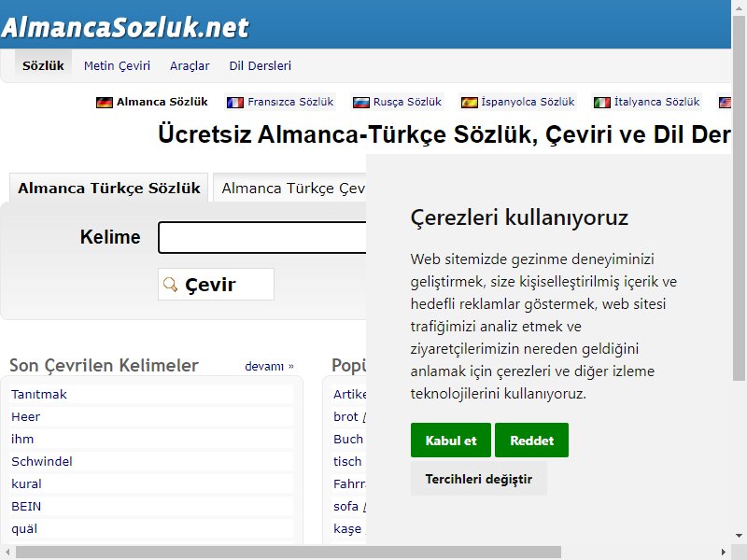Open the popular word sofa
The width and height of the screenshot is (747, 560).
(345, 506)
